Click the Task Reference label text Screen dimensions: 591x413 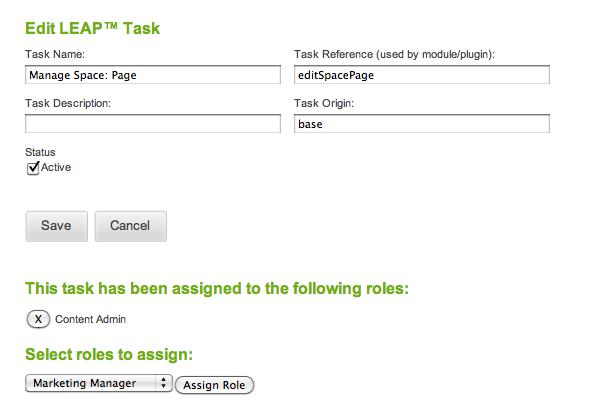tap(394, 55)
